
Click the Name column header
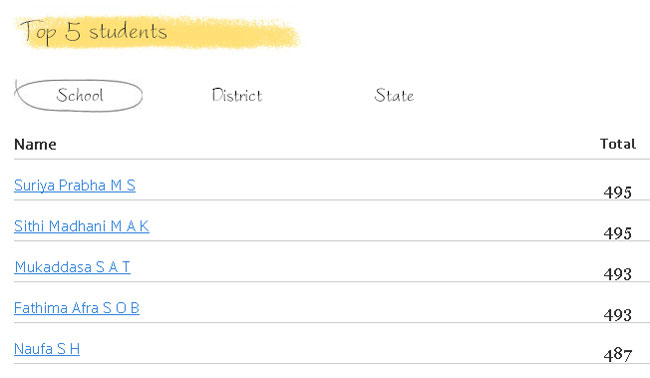tap(35, 144)
